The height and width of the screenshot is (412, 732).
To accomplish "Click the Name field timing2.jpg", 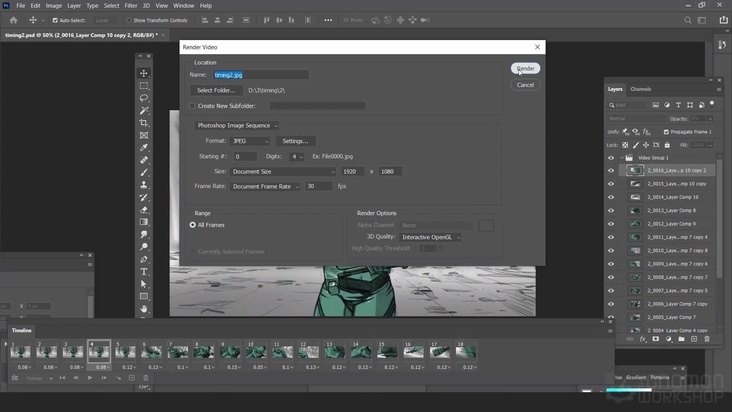I will tap(261, 75).
